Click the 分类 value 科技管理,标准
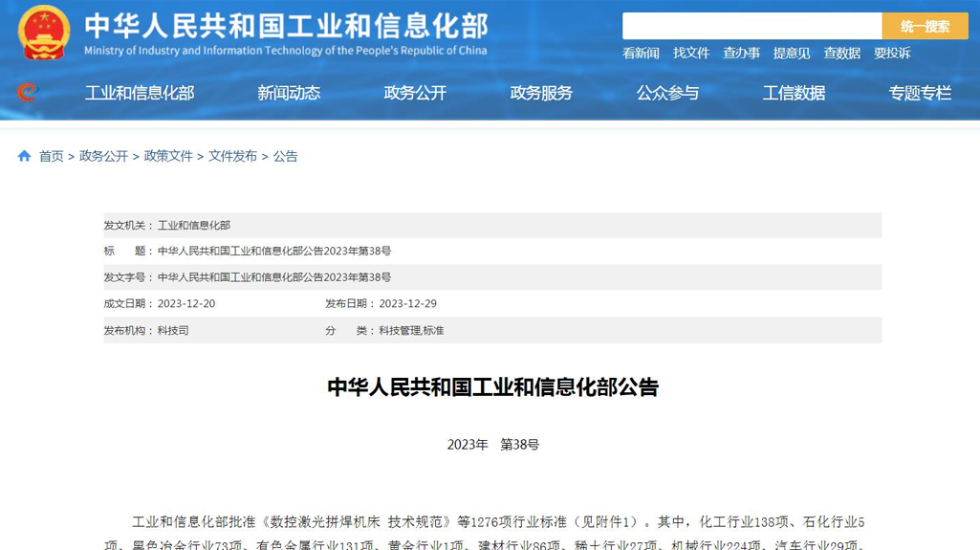980x550 pixels. (411, 330)
